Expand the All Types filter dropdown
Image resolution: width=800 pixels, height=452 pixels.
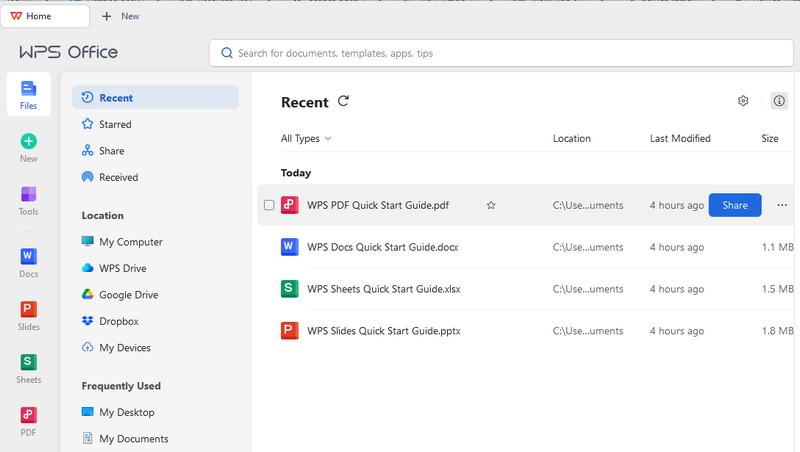tap(306, 139)
